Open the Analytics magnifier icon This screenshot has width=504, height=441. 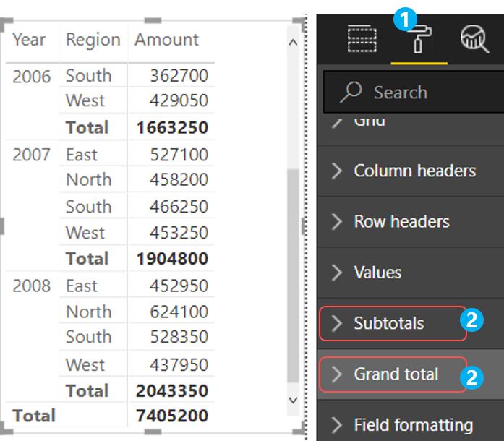tap(474, 39)
